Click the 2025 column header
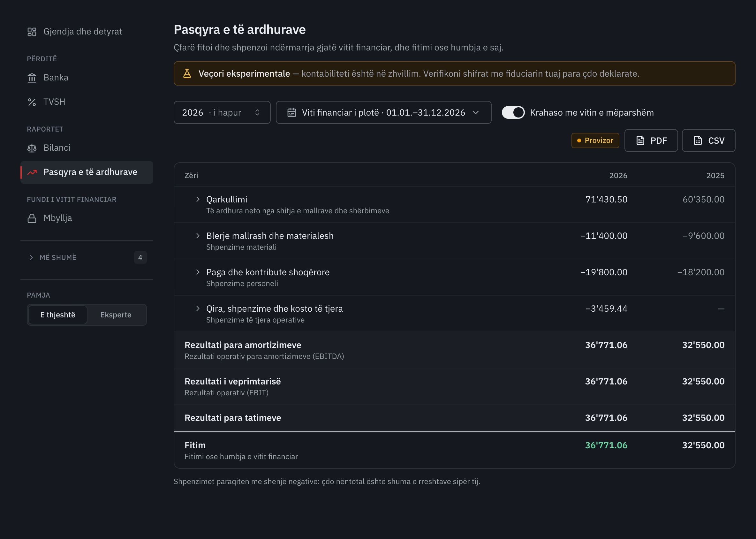The height and width of the screenshot is (539, 756). point(715,176)
